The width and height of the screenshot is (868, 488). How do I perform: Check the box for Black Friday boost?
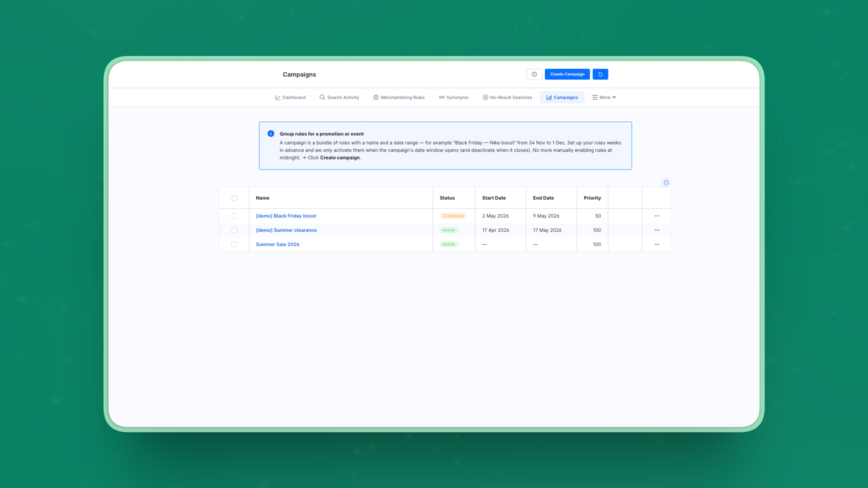234,216
